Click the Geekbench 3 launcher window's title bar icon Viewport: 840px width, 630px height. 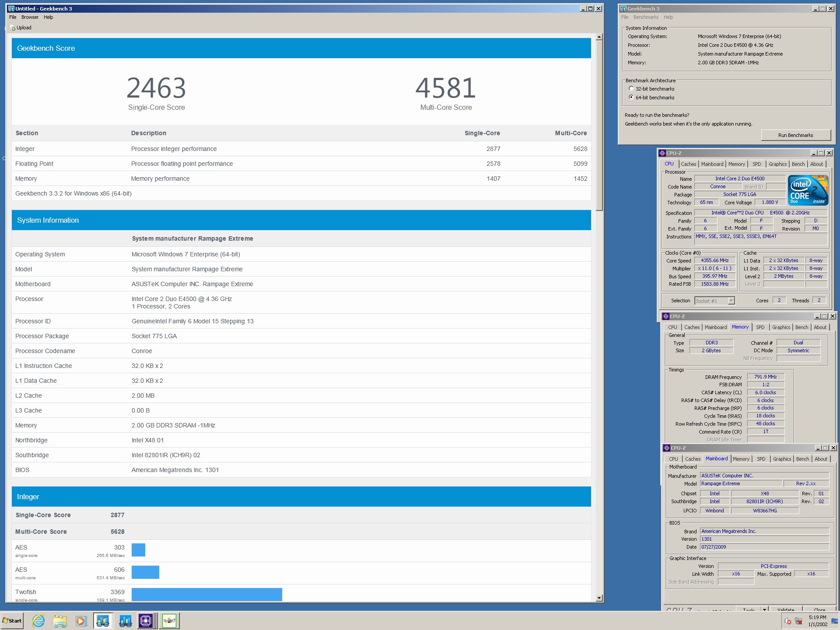623,8
